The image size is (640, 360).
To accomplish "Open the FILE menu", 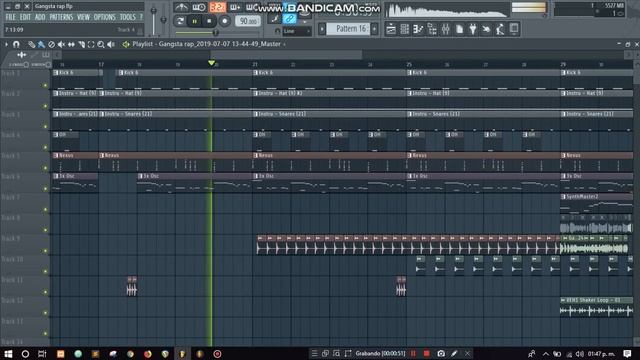I will [x=10, y=17].
